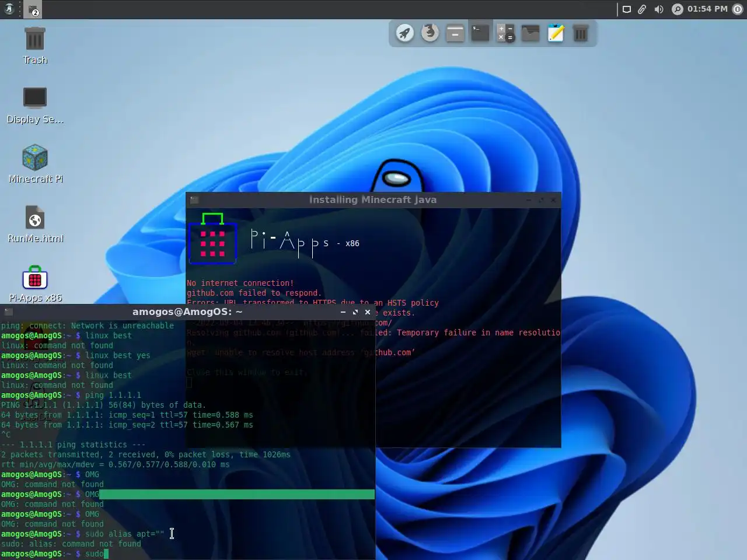
Task: Click the 'icmp_seq=1' ping reply line
Action: (x=127, y=415)
